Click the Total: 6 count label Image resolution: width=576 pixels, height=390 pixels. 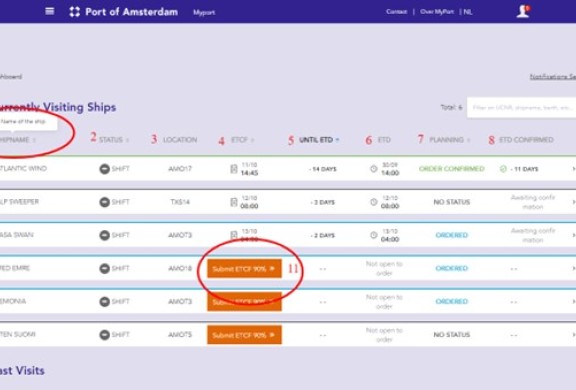pos(451,108)
